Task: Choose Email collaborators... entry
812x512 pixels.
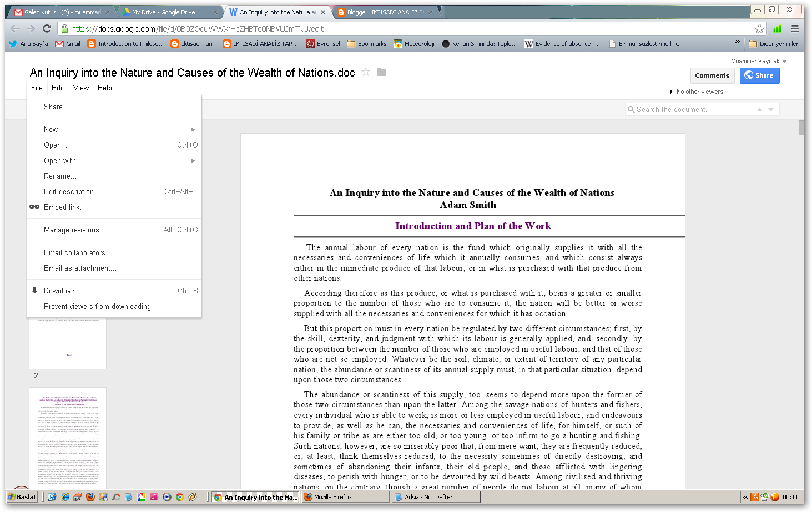Action: click(x=114, y=253)
